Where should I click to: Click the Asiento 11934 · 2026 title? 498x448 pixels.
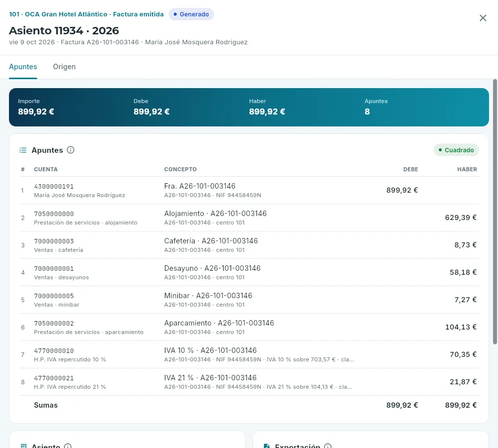tap(64, 30)
